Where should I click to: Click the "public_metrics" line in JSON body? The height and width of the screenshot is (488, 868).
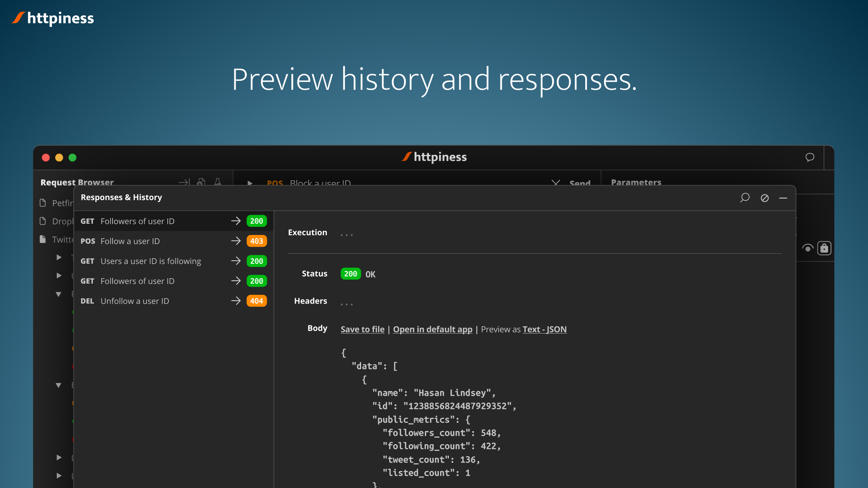pos(421,420)
